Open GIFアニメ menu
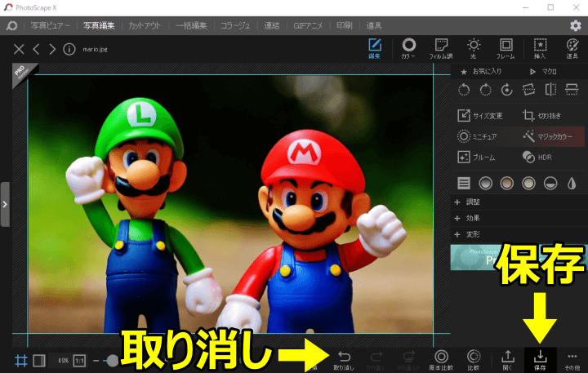Image resolution: width=588 pixels, height=373 pixels. [308, 25]
